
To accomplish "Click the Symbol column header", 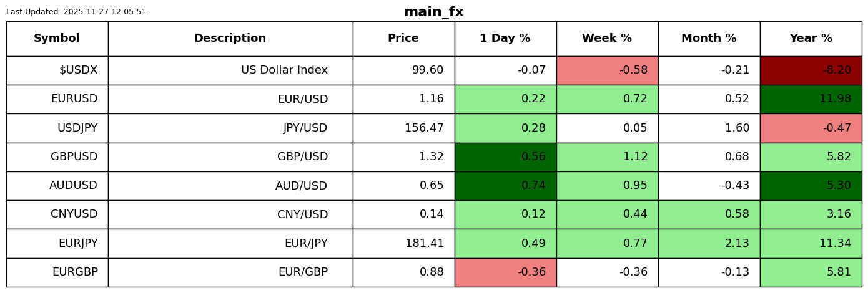I will [57, 39].
